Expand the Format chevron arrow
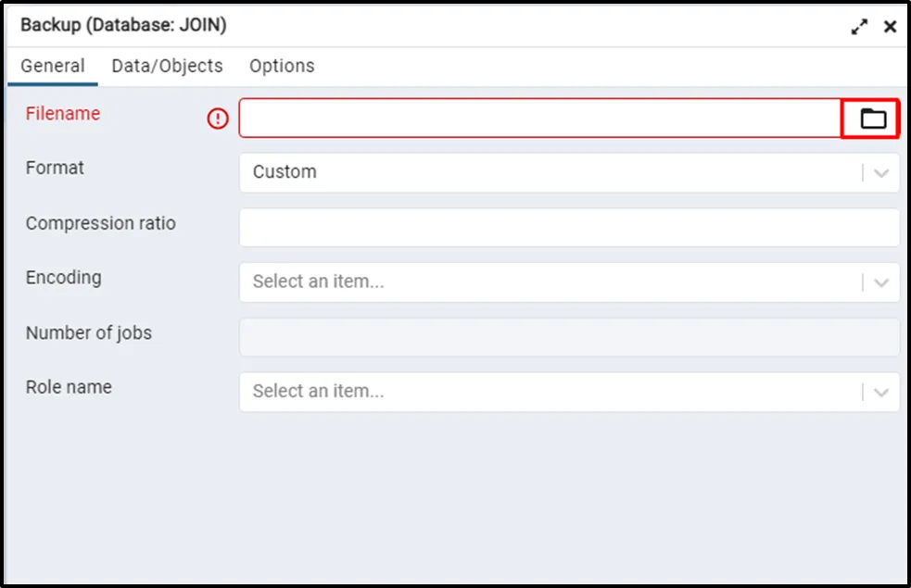The image size is (911, 588). pos(881,172)
